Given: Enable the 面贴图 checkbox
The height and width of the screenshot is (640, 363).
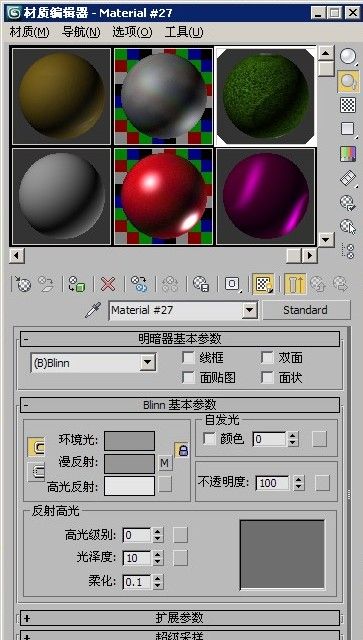Looking at the screenshot, I should (188, 377).
